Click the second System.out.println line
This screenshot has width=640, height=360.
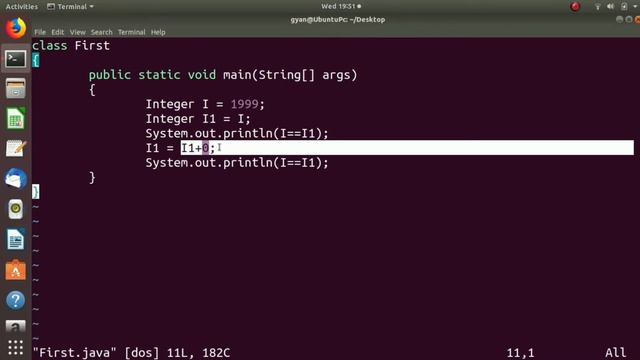point(237,163)
